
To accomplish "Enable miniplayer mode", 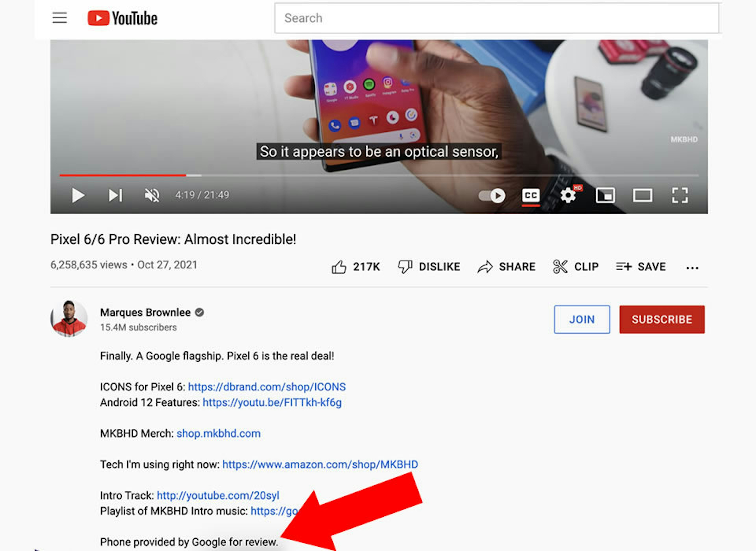I will [x=606, y=195].
